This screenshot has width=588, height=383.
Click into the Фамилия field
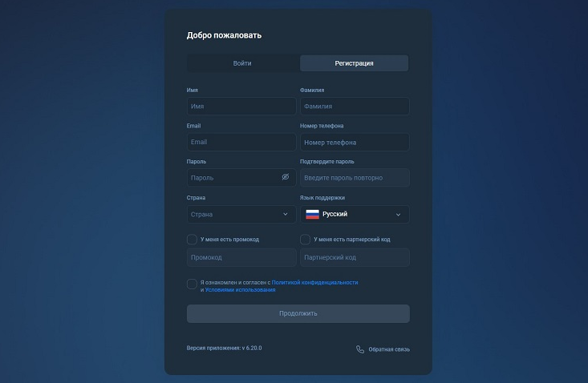[x=355, y=107]
